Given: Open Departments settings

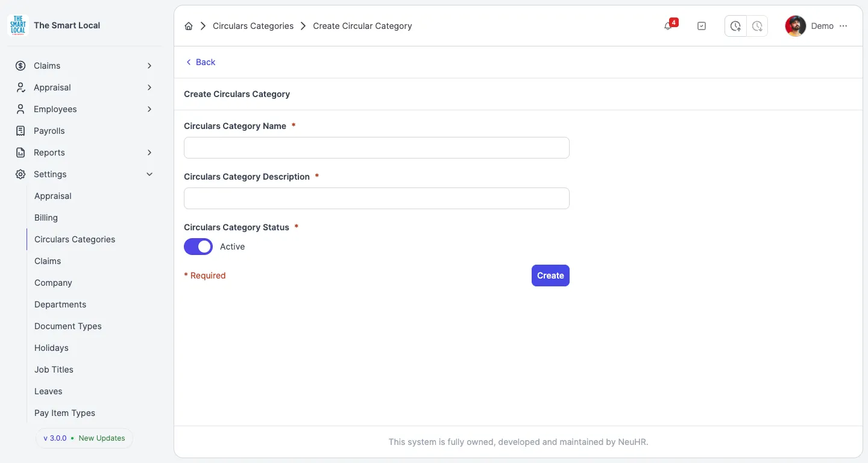Looking at the screenshot, I should click(60, 304).
